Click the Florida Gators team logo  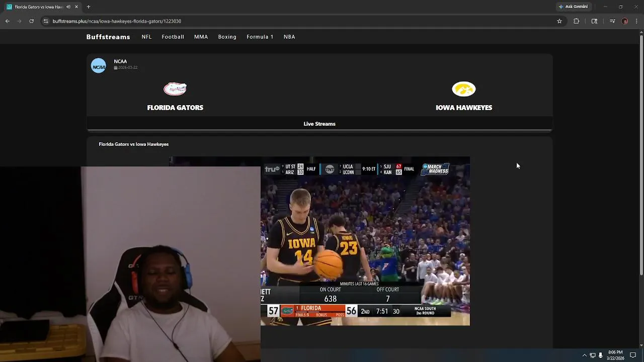point(175,89)
